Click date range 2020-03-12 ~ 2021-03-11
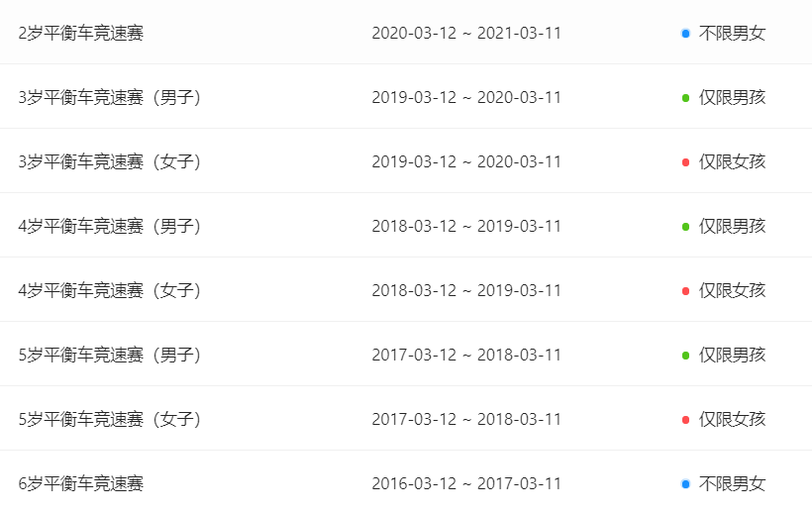Image resolution: width=812 pixels, height=514 pixels. 466,33
